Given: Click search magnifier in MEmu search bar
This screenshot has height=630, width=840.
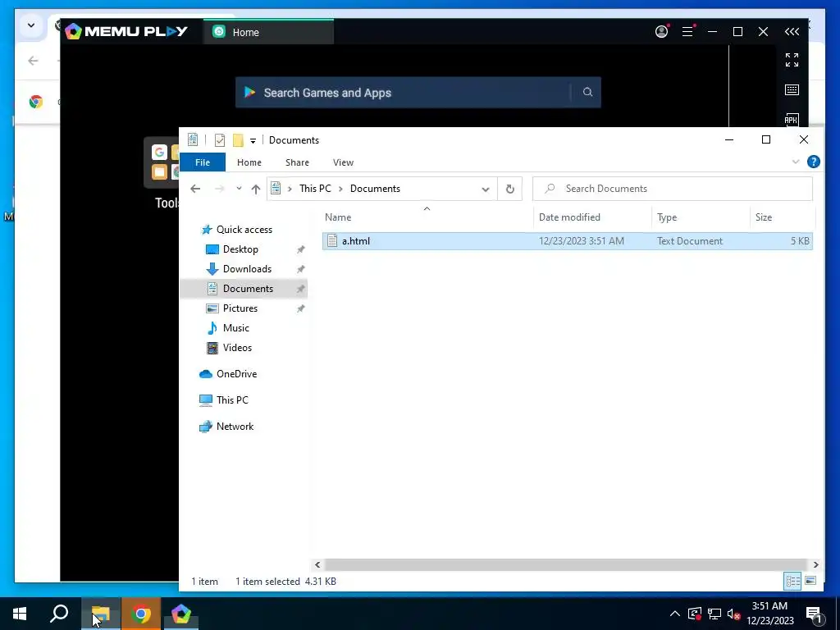Looking at the screenshot, I should coord(587,92).
